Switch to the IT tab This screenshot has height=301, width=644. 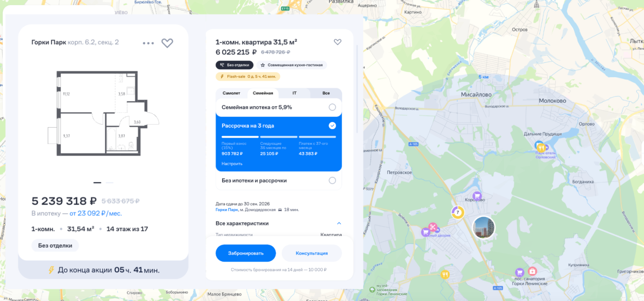[294, 93]
